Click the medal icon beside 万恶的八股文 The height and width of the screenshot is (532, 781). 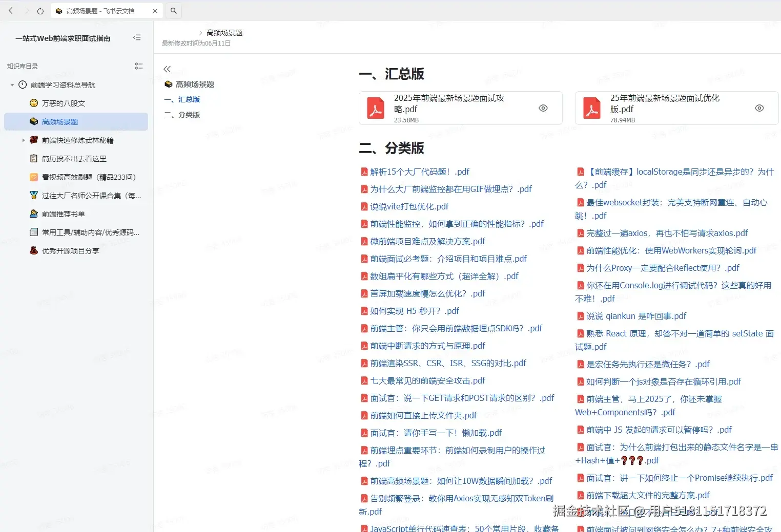point(33,103)
